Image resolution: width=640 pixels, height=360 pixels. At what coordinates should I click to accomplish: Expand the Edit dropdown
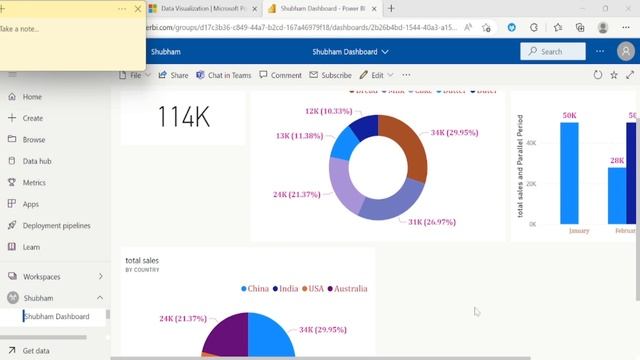click(x=391, y=75)
